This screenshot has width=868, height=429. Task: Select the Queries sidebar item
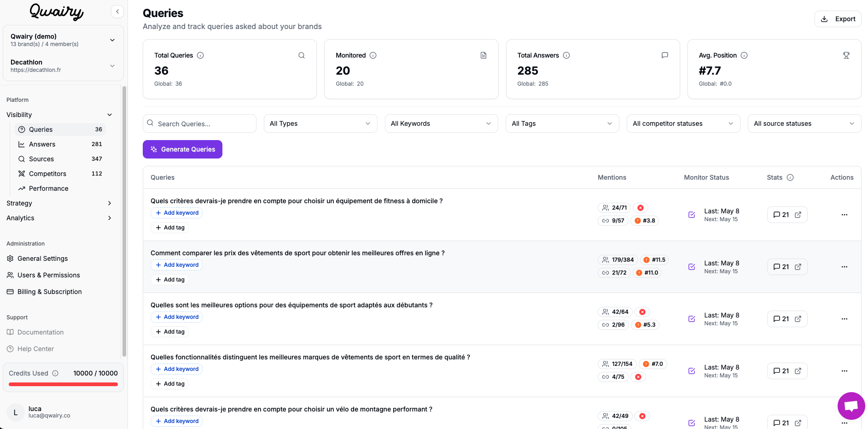(x=60, y=129)
